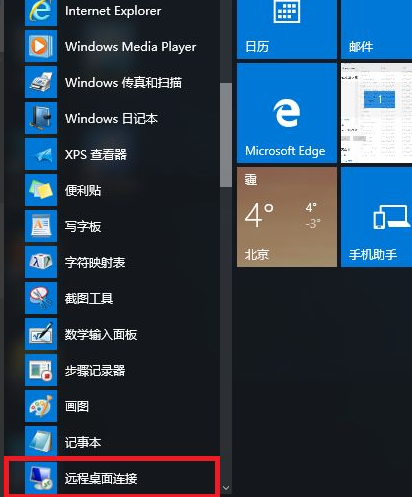Open the 数学输入面板 math input icon
The height and width of the screenshot is (497, 412).
pos(41,334)
